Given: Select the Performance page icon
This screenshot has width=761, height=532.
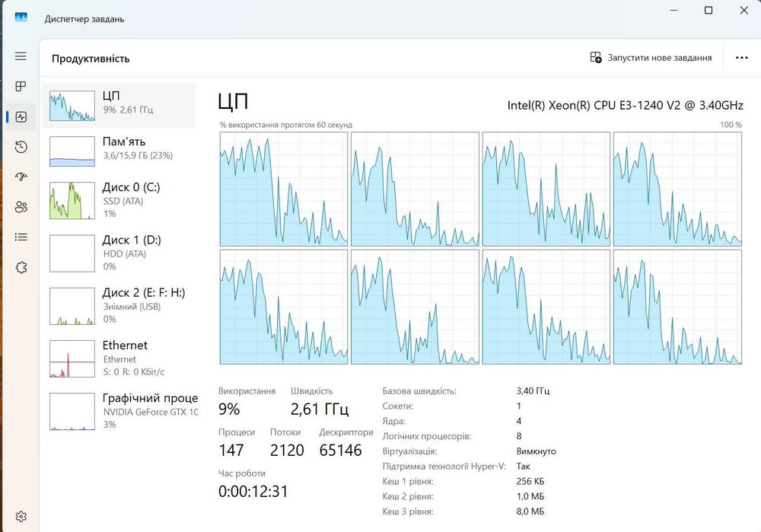Looking at the screenshot, I should click(21, 117).
